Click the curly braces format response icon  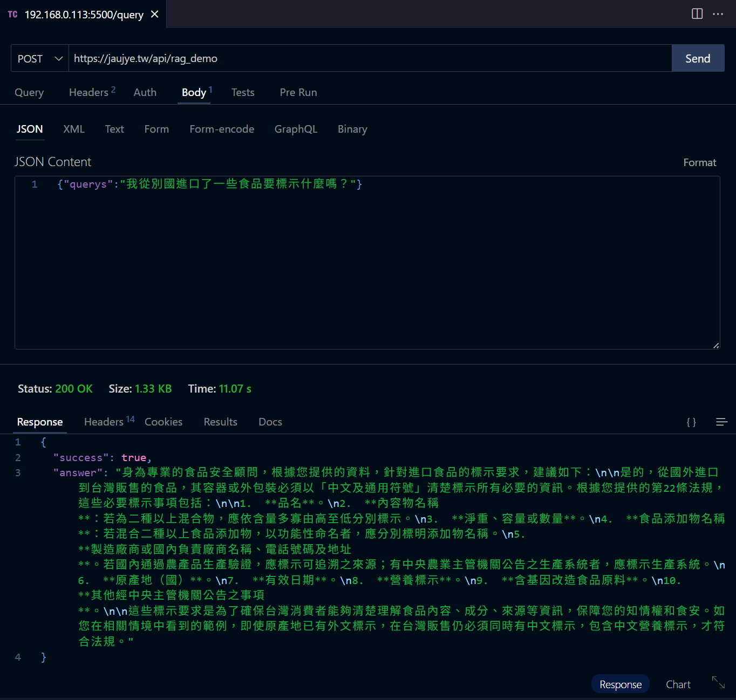(x=691, y=422)
